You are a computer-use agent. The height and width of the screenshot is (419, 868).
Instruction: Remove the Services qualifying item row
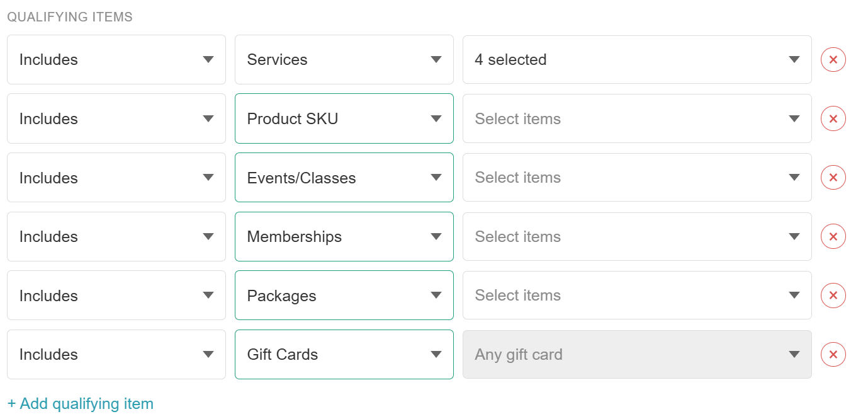click(833, 60)
